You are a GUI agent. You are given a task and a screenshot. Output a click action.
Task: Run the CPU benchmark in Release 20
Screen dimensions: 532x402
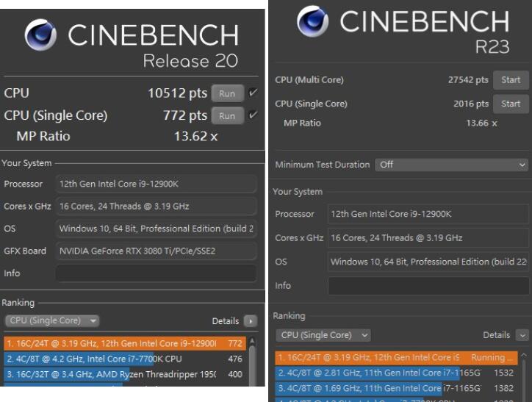pos(227,93)
